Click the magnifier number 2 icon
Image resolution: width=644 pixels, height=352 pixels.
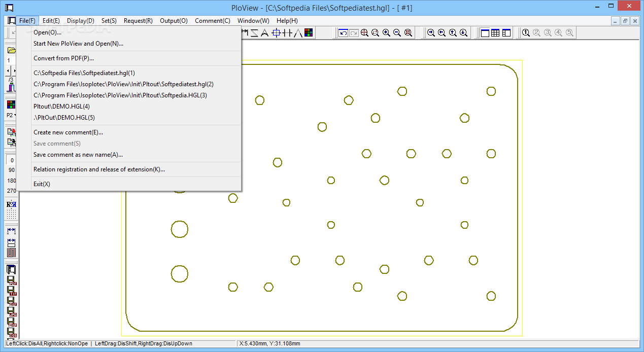coord(537,33)
